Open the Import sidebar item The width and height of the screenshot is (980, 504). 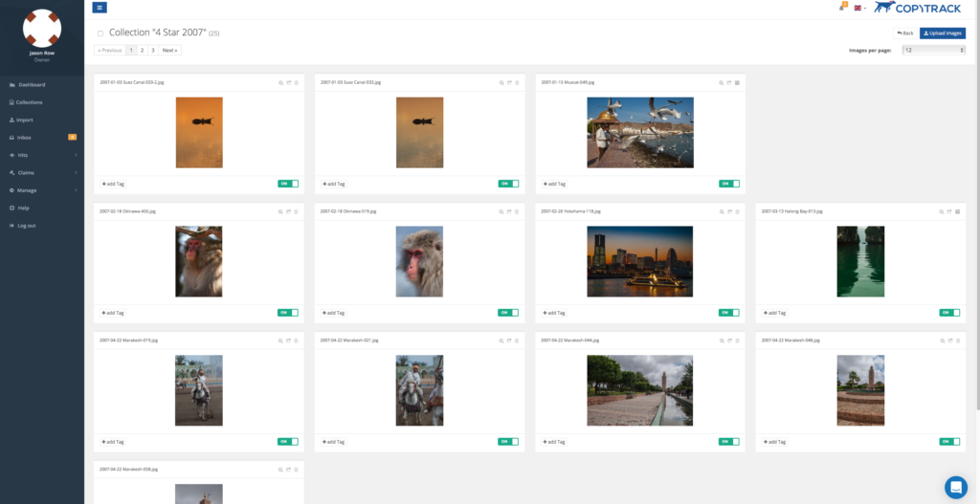[x=42, y=120]
